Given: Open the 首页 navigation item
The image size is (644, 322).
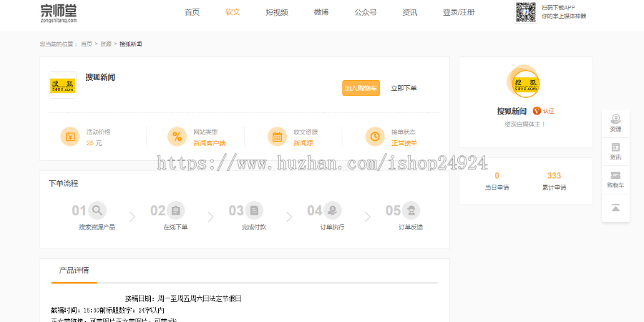Looking at the screenshot, I should [192, 12].
